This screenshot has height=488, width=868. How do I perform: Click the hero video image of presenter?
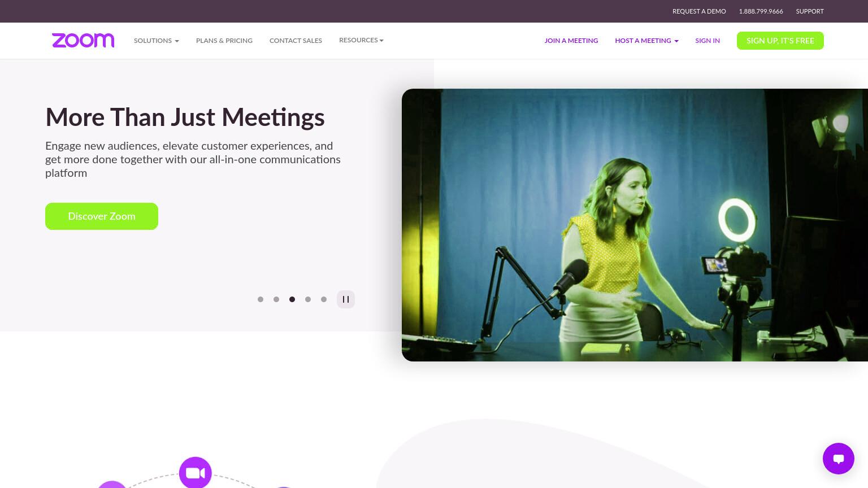pyautogui.click(x=635, y=225)
